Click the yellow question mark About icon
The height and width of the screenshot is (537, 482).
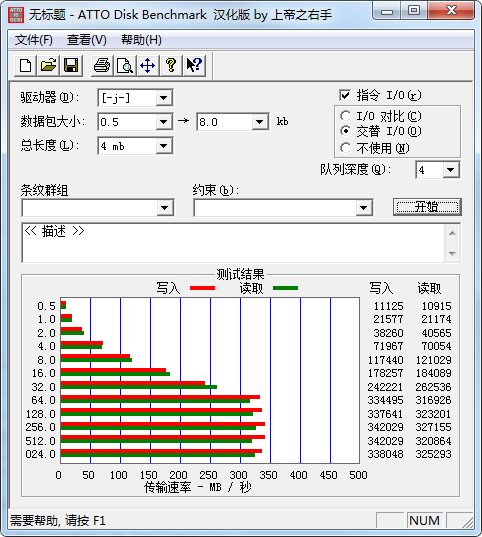point(171,65)
